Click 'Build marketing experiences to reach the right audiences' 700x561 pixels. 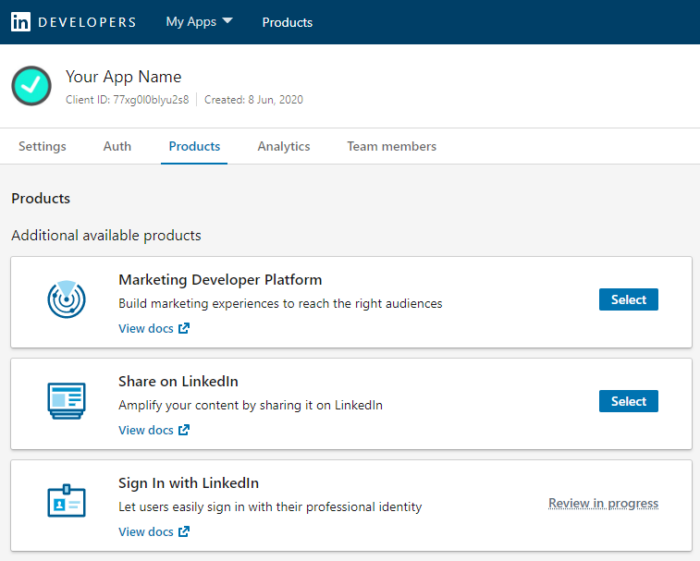point(280,303)
